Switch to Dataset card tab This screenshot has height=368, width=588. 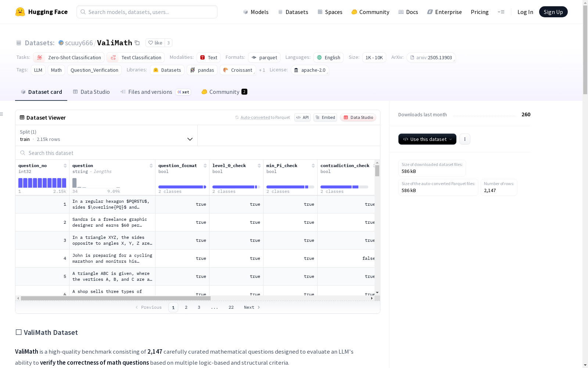click(x=41, y=92)
